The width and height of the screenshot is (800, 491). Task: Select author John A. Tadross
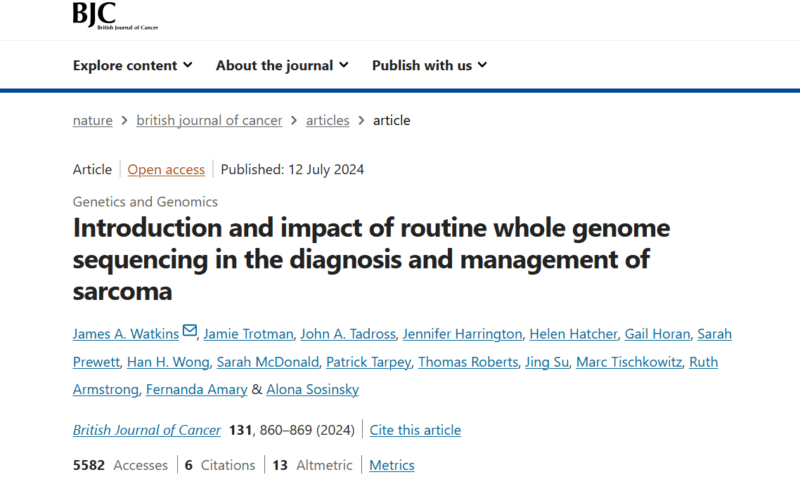click(x=348, y=334)
